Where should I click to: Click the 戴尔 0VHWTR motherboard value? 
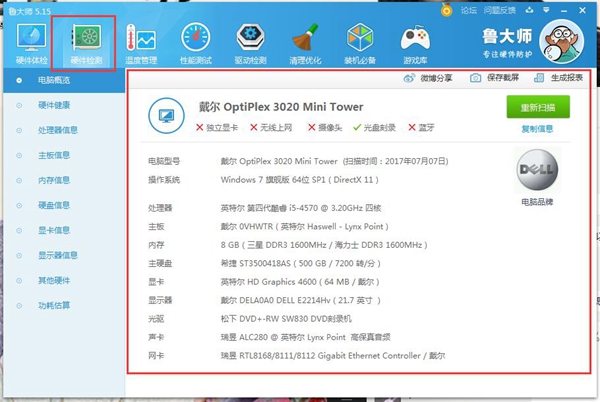click(x=305, y=227)
